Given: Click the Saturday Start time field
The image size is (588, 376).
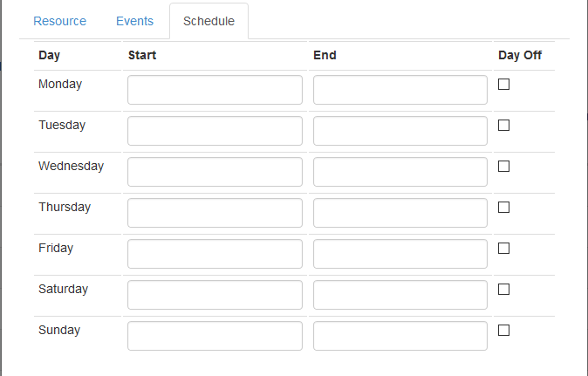Looking at the screenshot, I should (x=215, y=295).
